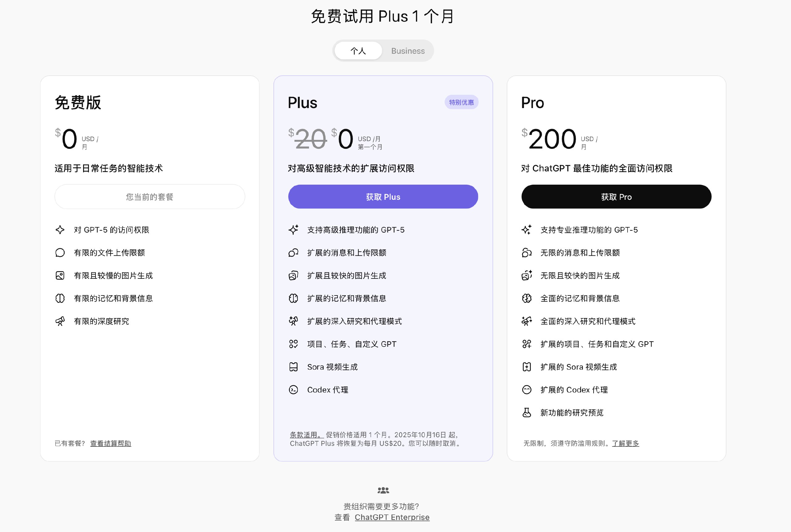Click the 获取 Plus button
This screenshot has width=791, height=532.
click(x=383, y=197)
